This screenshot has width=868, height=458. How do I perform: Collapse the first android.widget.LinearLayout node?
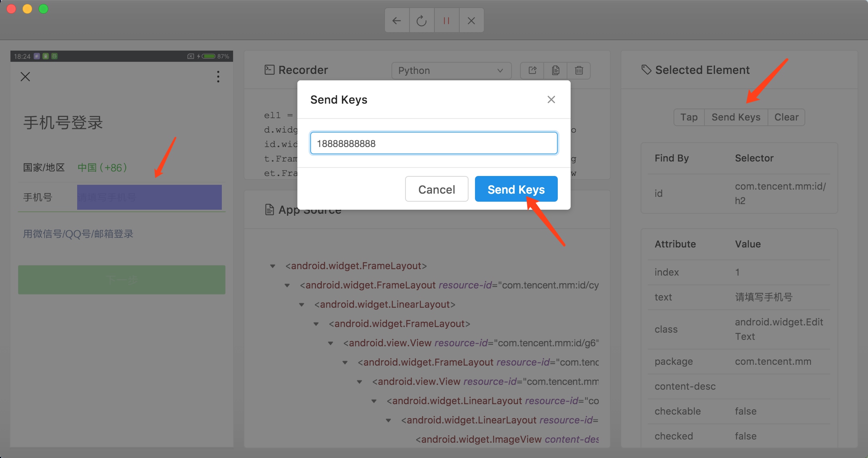coord(302,305)
